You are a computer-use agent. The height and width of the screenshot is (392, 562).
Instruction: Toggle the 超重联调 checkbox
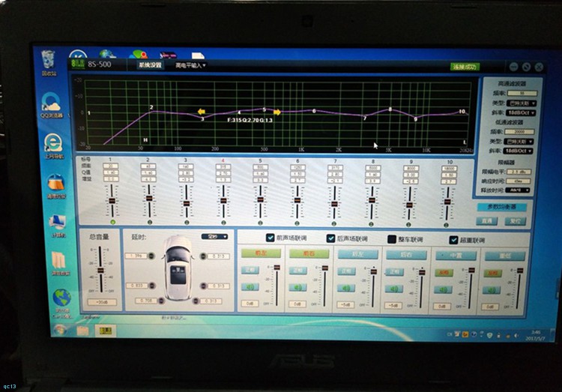tap(453, 240)
